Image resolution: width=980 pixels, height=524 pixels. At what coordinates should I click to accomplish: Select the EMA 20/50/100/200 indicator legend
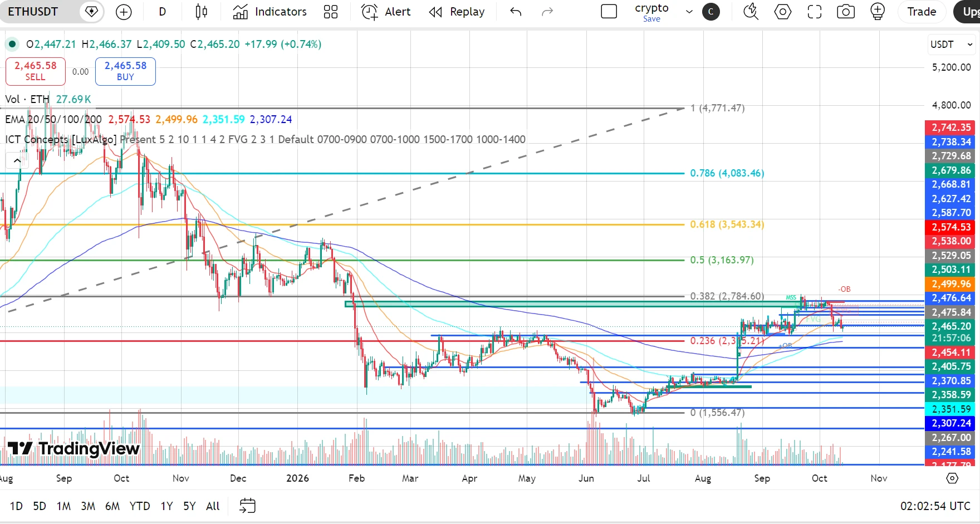click(x=53, y=119)
